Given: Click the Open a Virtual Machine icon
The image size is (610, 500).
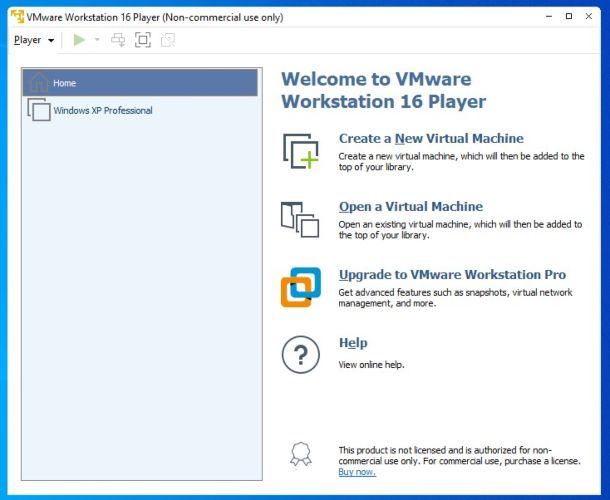Looking at the screenshot, I should tap(300, 219).
